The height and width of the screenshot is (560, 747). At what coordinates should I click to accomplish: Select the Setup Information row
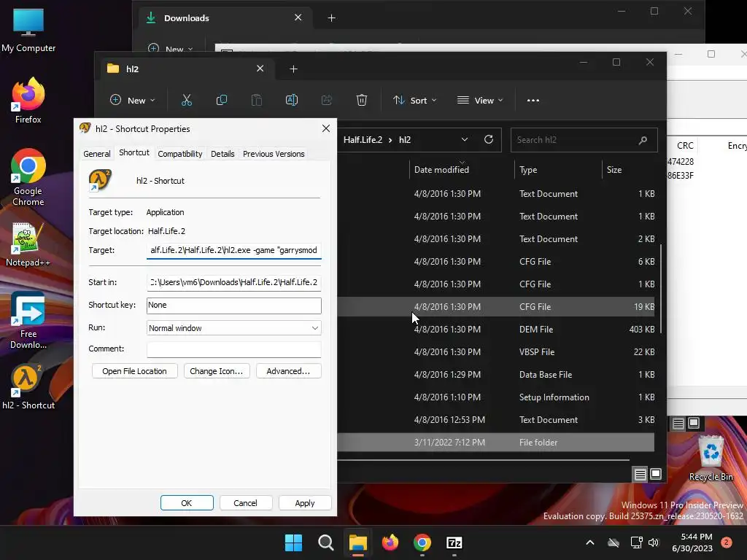tap(495, 397)
